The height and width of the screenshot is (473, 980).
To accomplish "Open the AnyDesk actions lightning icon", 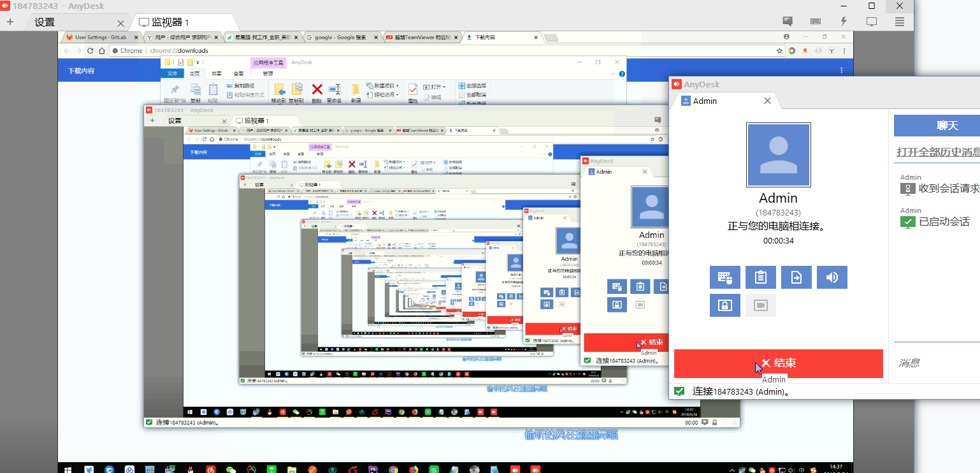I will pos(844,21).
